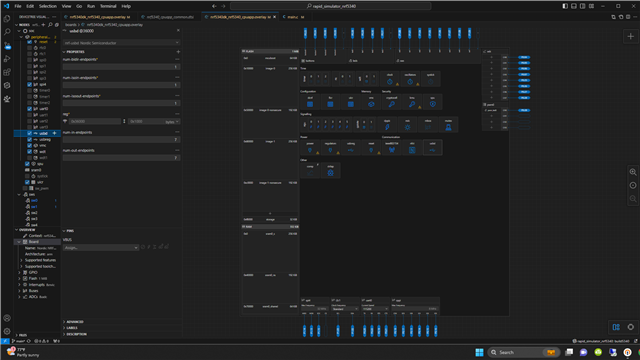Enable the timer0 node checkbox
Viewport: 640px width, 360px height.
tap(29, 90)
